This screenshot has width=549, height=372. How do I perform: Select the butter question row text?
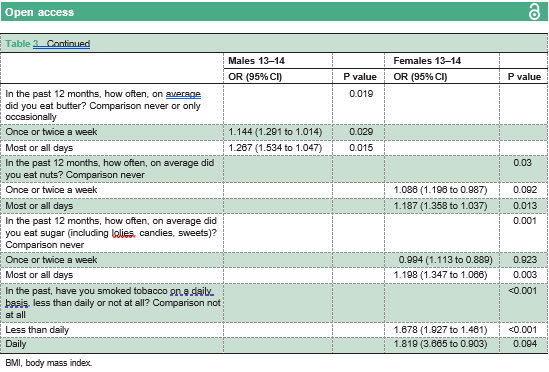[103, 105]
